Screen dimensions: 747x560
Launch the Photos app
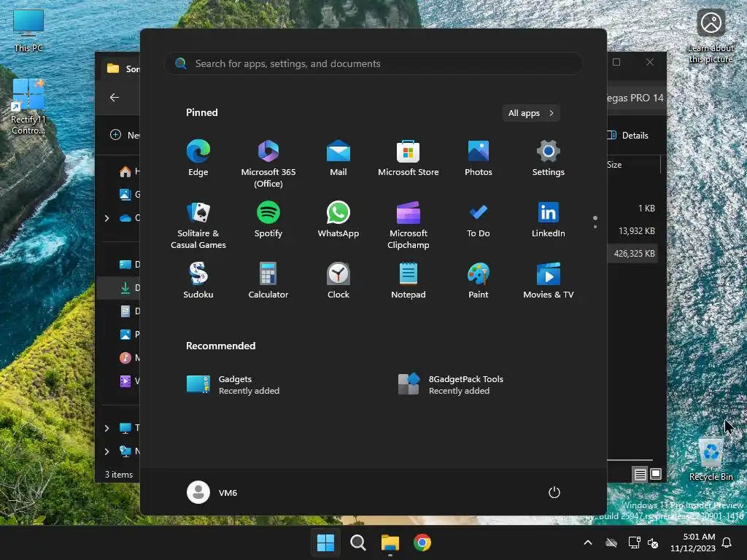point(479,158)
